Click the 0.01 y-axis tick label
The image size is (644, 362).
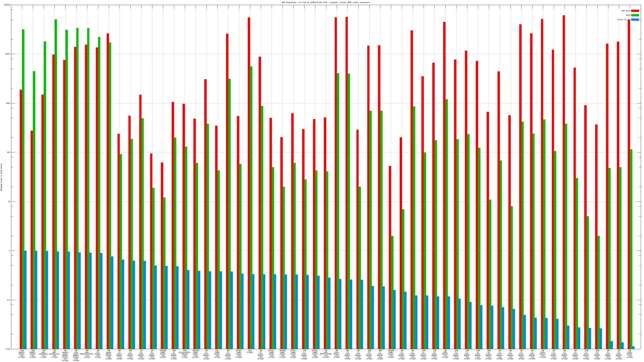[x=8, y=349]
